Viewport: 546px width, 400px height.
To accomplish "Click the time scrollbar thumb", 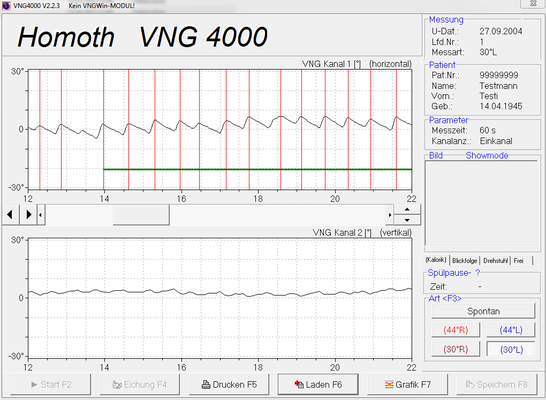I will [x=141, y=215].
